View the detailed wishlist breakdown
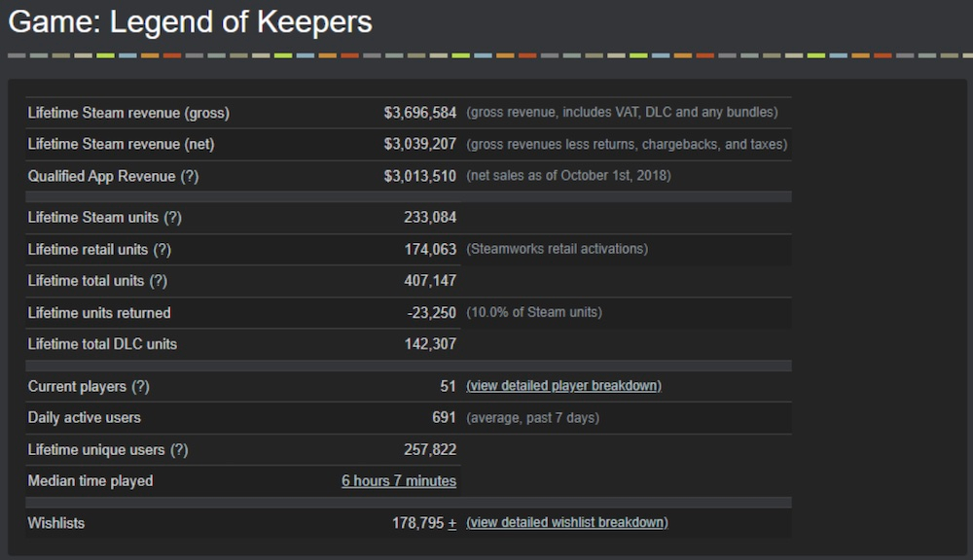 coord(566,523)
